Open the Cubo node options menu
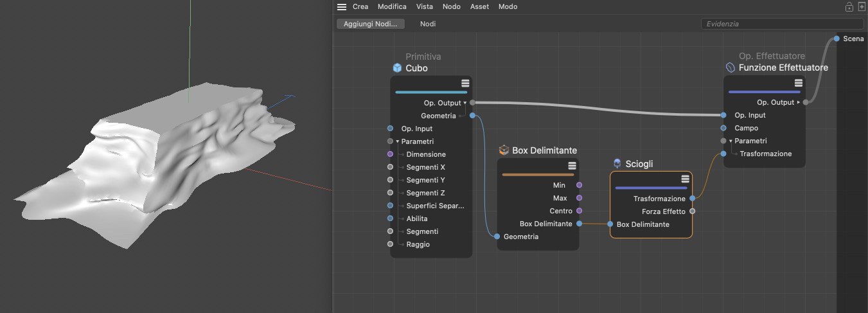Viewport: 868px width, 313px height. [465, 84]
